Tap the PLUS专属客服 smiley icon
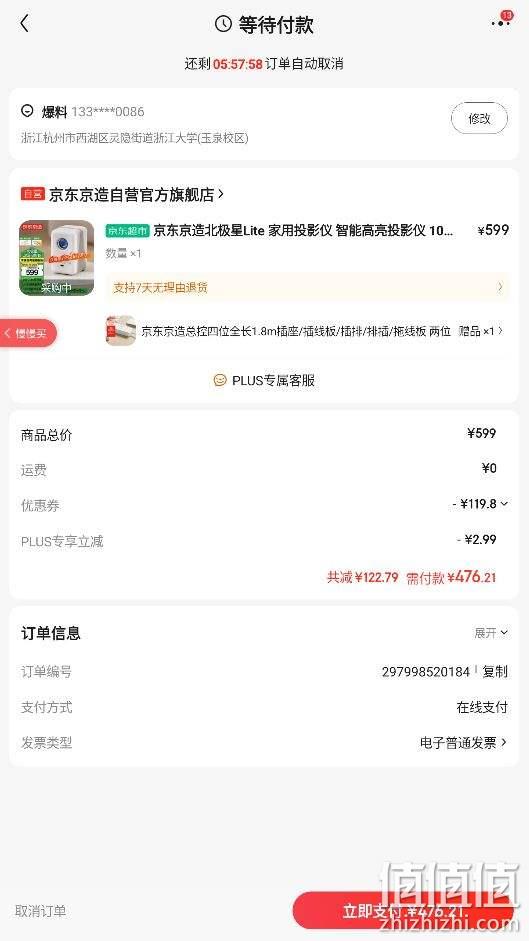 point(220,380)
